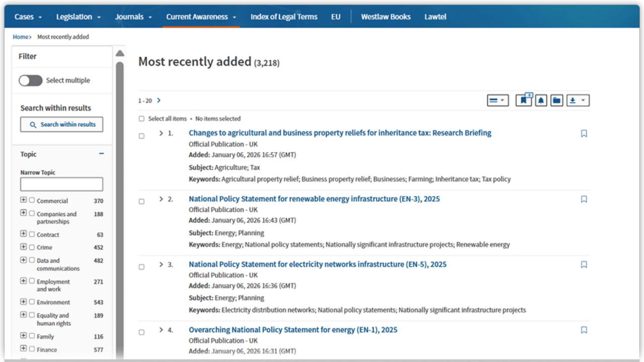Navigate to Home via the breadcrumb

click(x=19, y=37)
